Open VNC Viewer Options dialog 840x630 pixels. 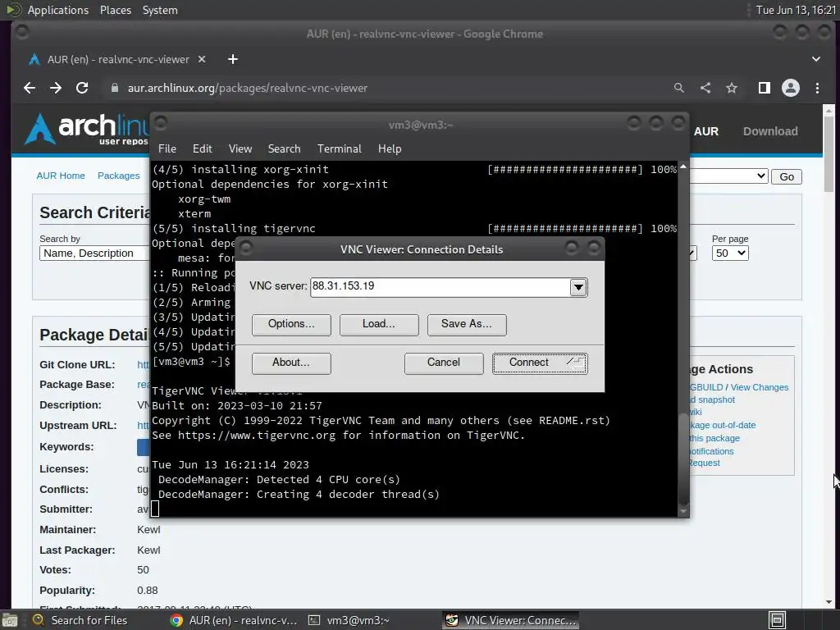(x=291, y=324)
